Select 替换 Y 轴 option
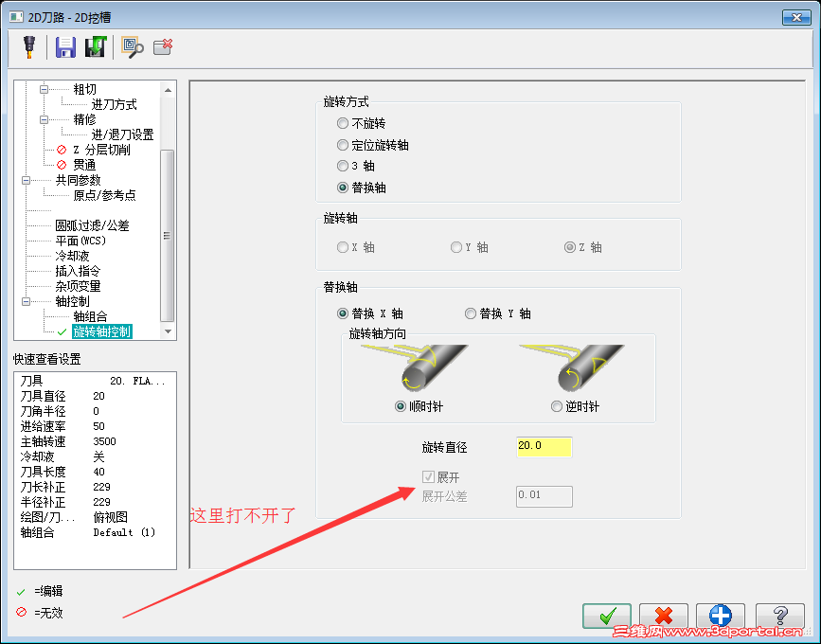This screenshot has width=821, height=644. pos(498,313)
